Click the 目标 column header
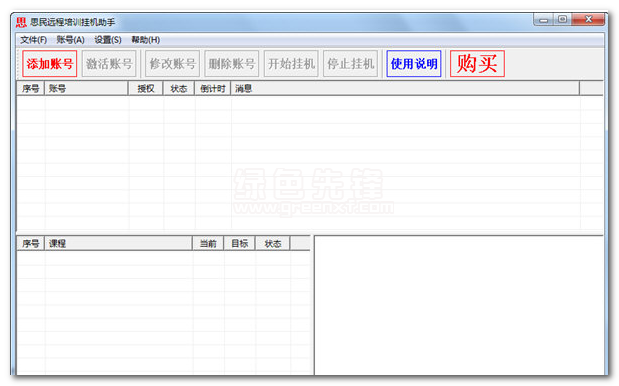The width and height of the screenshot is (619, 386). [240, 244]
